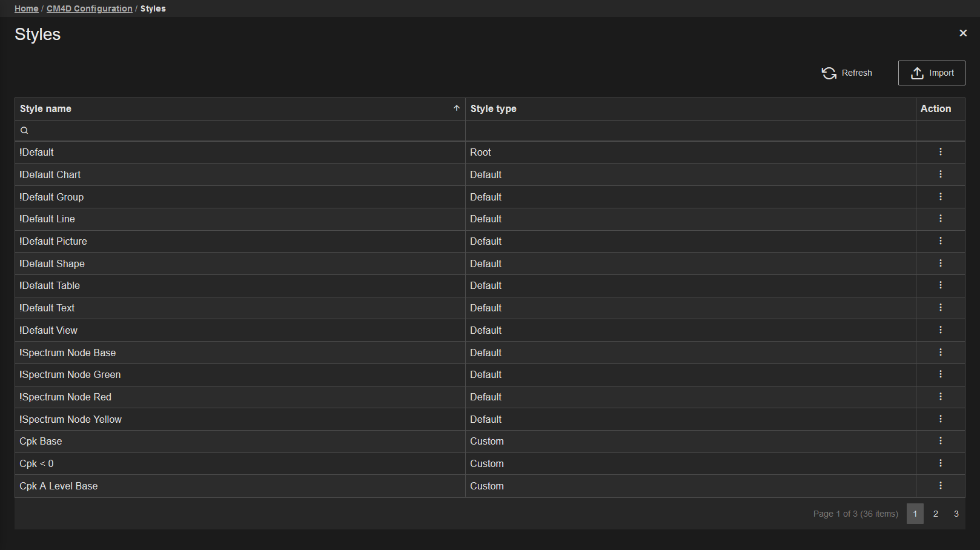Click the search magnifier icon in filter row

coord(24,131)
